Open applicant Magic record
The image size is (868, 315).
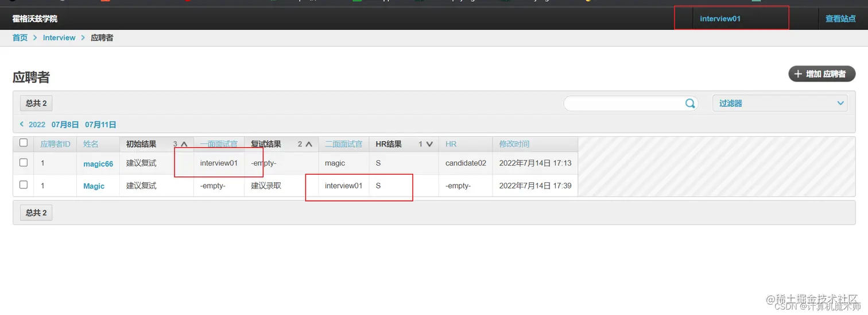(x=94, y=186)
